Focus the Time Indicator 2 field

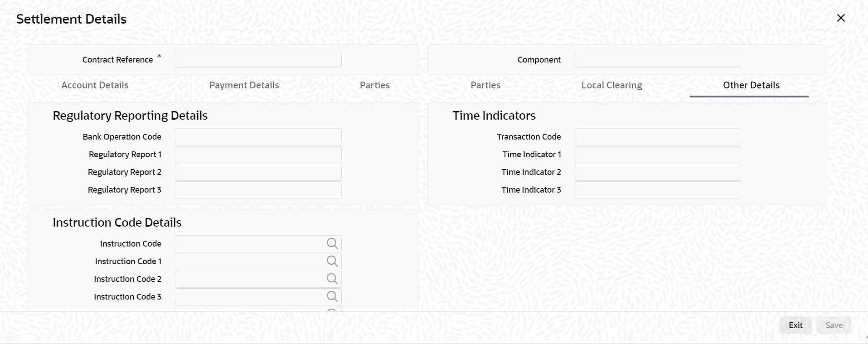click(658, 172)
